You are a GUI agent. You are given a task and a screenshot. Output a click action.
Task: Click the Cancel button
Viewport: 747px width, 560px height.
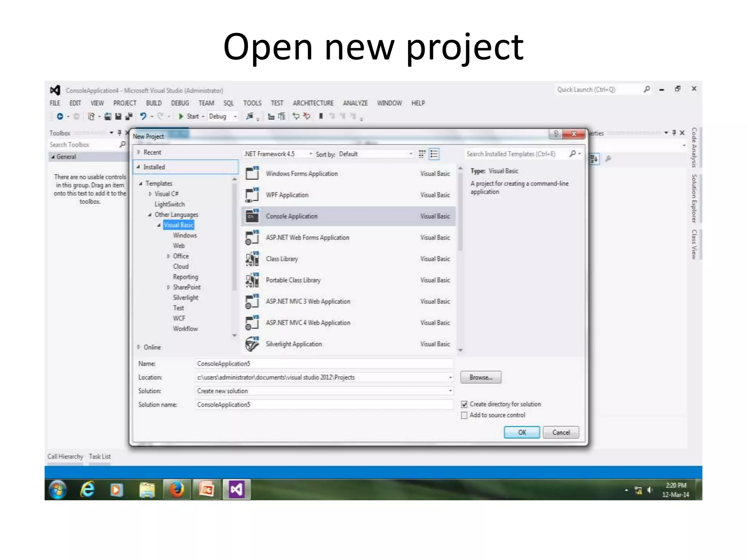(561, 432)
